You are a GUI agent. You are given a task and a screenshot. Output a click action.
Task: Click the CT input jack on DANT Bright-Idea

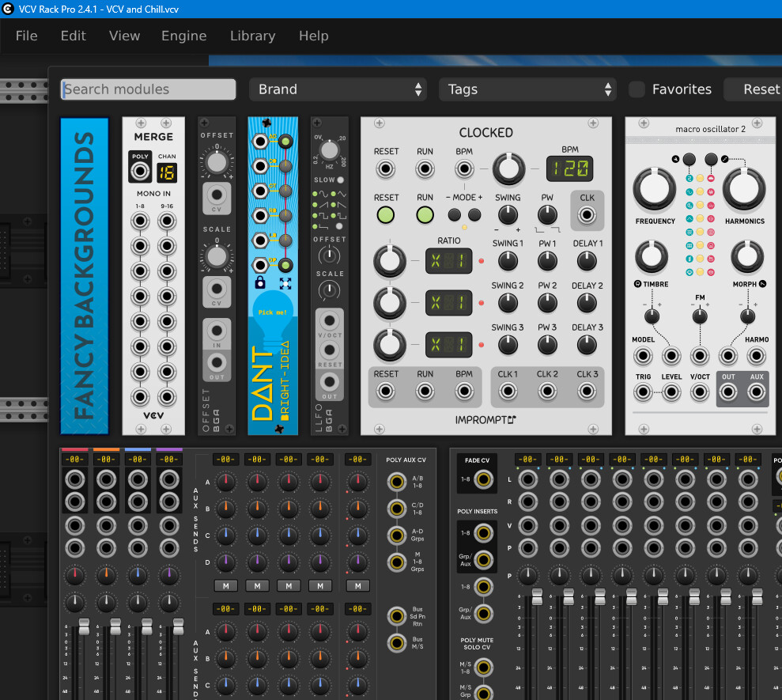coord(260,191)
